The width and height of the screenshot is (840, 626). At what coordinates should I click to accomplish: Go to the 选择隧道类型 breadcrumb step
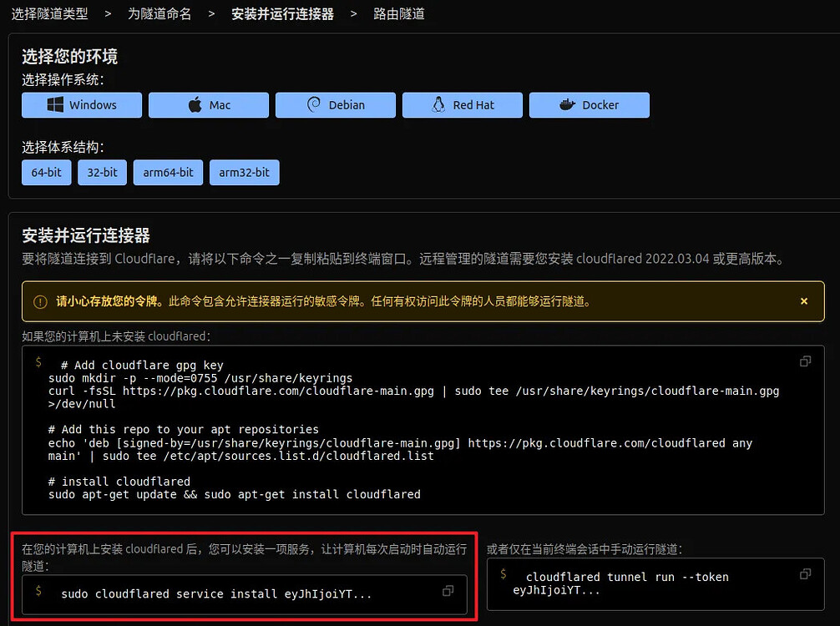[50, 14]
